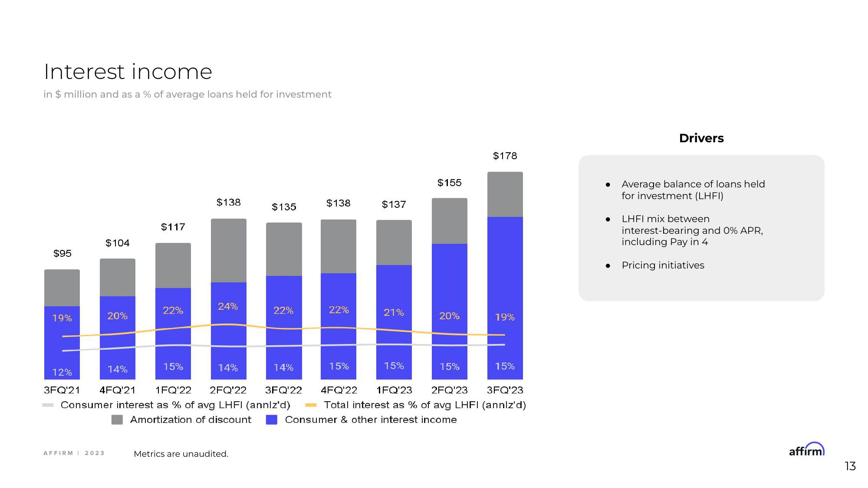Click the $155 total label

pos(449,183)
